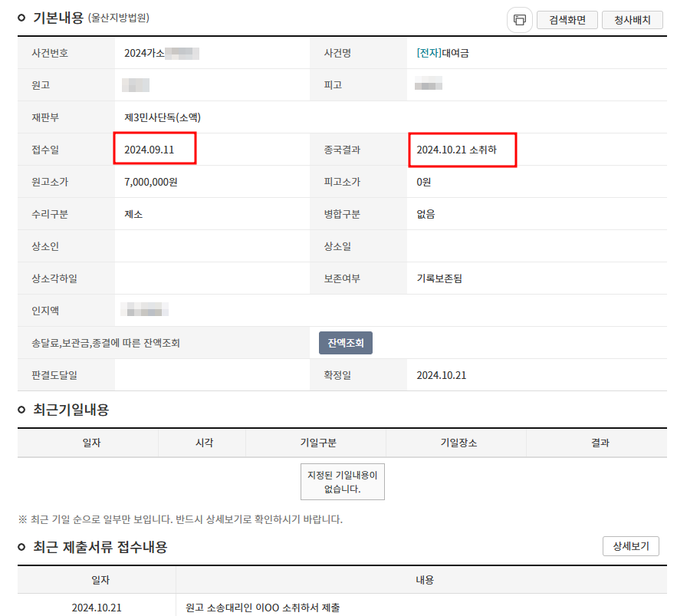Click the 접수일 label cell
Screen dimensions: 677x616
tap(66, 150)
